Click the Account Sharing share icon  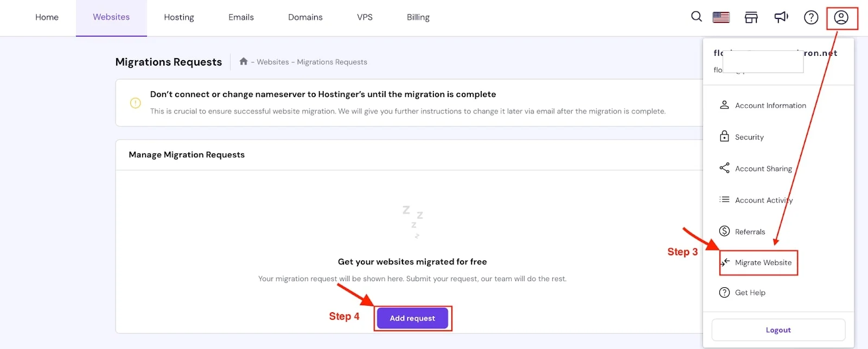pos(725,168)
